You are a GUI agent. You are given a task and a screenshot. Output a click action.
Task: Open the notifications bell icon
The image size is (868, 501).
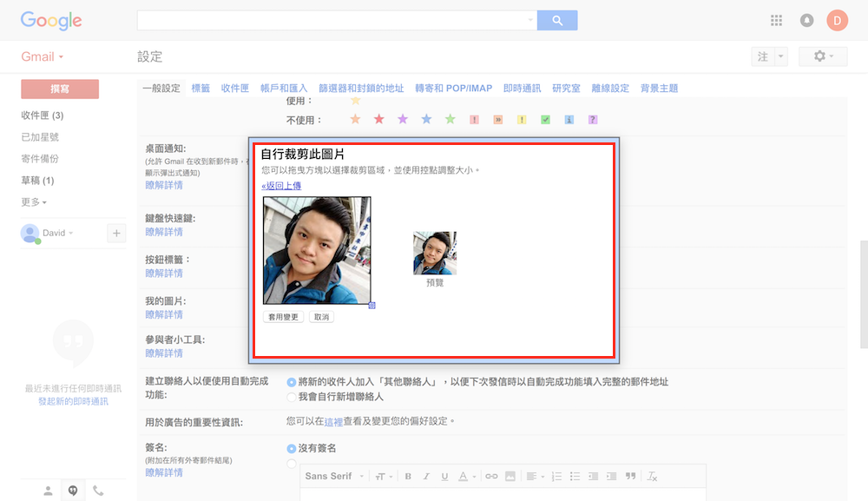[x=806, y=20]
